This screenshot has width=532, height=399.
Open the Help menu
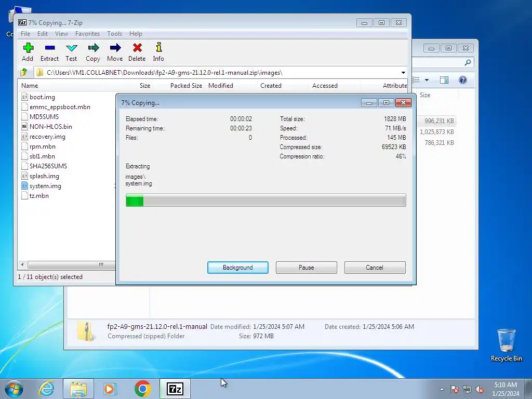[x=136, y=34]
